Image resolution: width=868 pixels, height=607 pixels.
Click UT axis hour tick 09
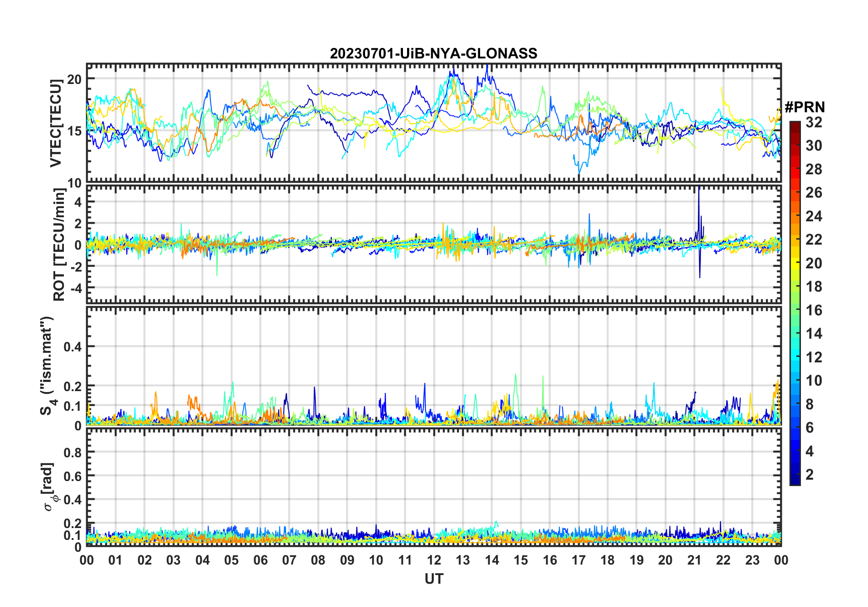pyautogui.click(x=347, y=560)
